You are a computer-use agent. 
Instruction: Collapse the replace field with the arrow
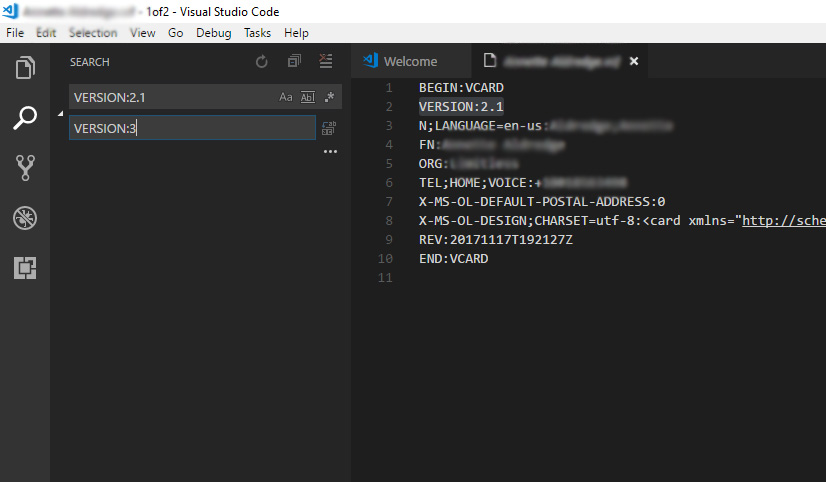[x=60, y=113]
